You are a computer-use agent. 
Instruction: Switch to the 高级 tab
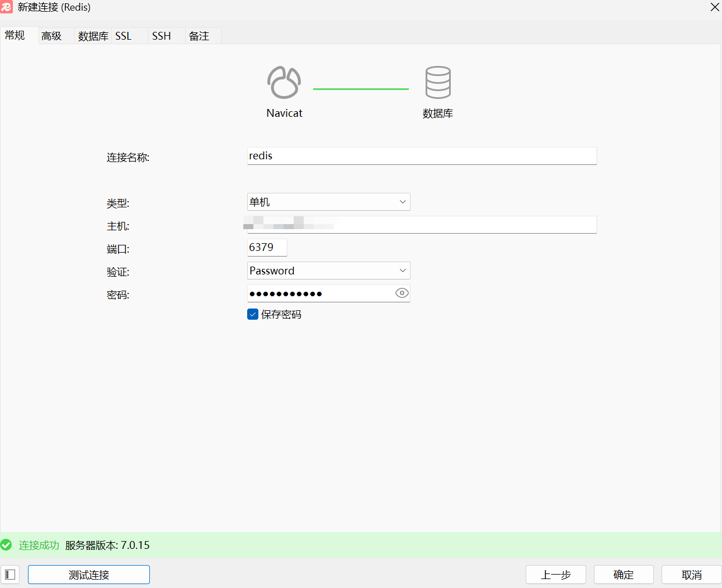click(x=52, y=36)
